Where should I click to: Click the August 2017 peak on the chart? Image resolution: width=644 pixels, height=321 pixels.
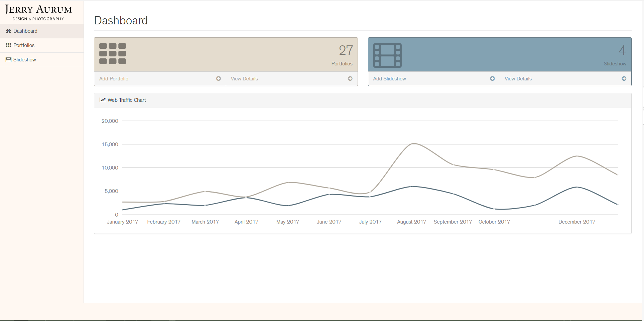pyautogui.click(x=413, y=143)
